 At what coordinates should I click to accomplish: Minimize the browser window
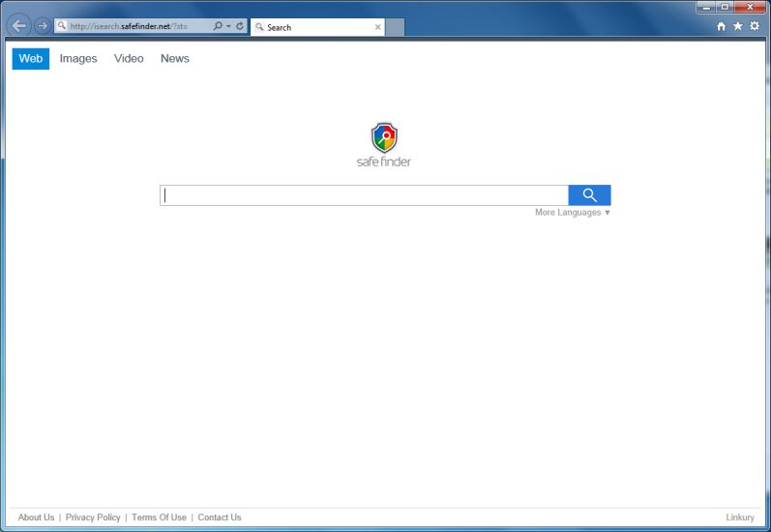click(706, 7)
